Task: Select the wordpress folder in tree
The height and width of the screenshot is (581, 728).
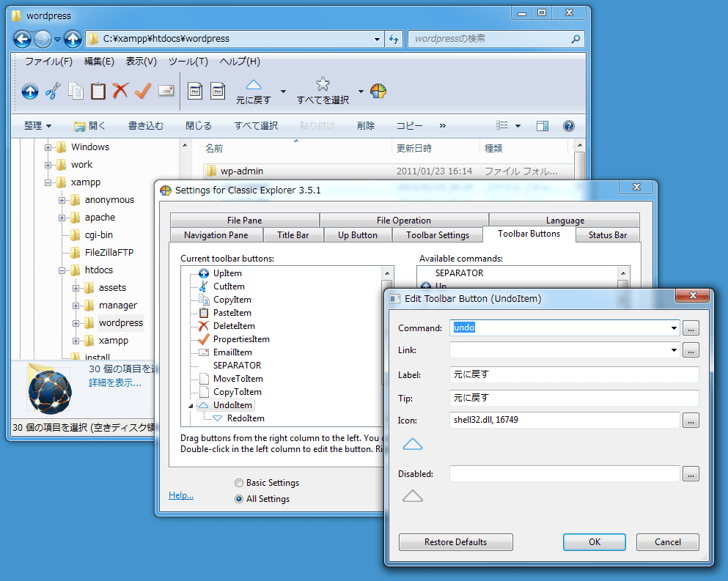Action: pyautogui.click(x=121, y=323)
